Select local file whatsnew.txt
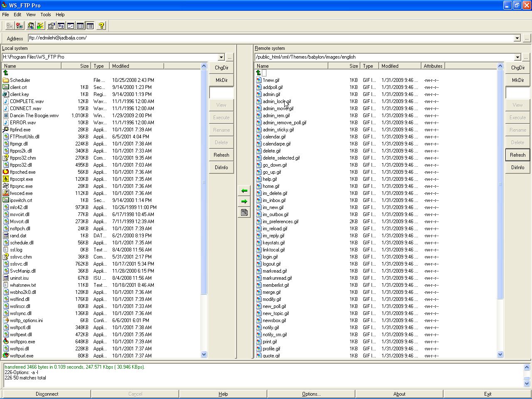The height and width of the screenshot is (399, 532). click(x=23, y=285)
